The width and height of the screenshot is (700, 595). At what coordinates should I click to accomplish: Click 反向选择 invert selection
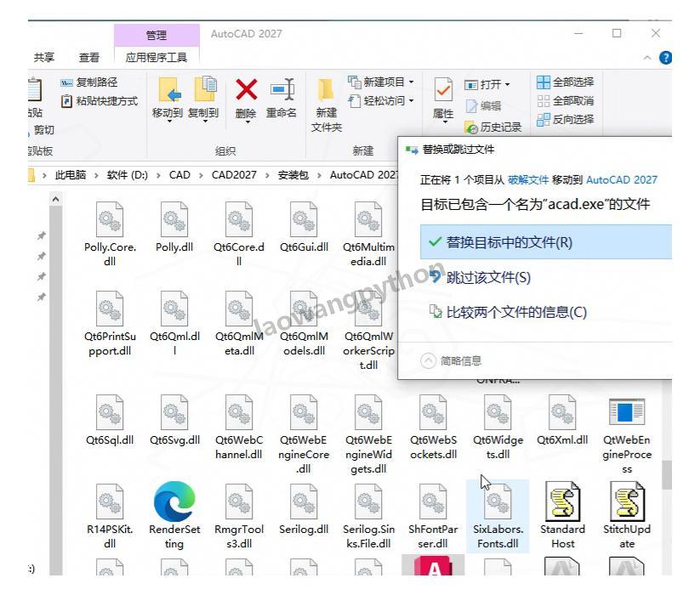pyautogui.click(x=565, y=120)
